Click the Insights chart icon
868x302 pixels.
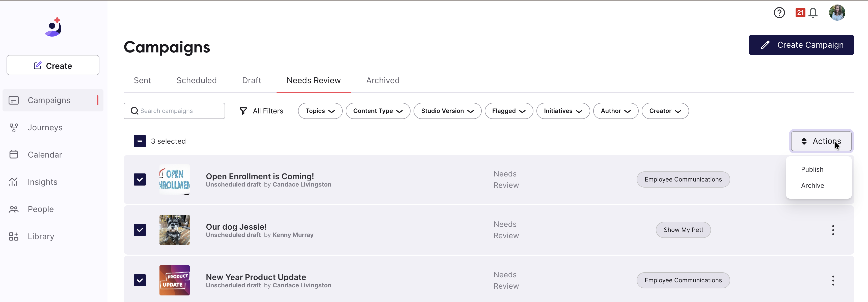tap(13, 182)
